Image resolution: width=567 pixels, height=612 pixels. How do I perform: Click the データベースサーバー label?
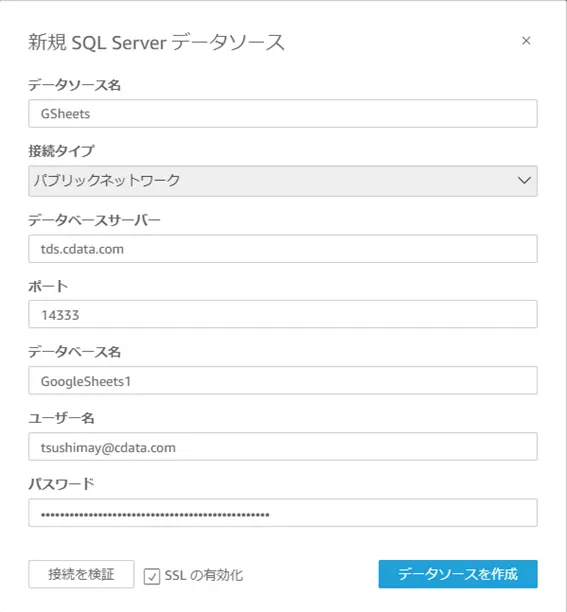click(x=94, y=220)
